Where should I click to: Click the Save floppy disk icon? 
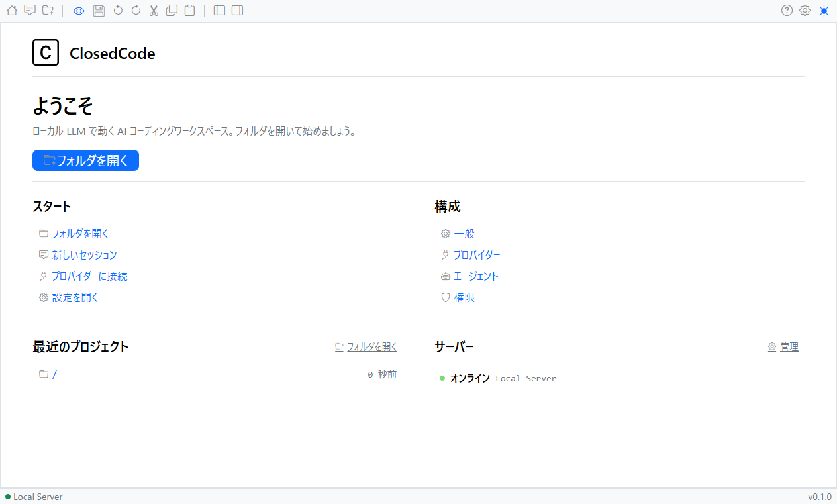click(x=99, y=11)
